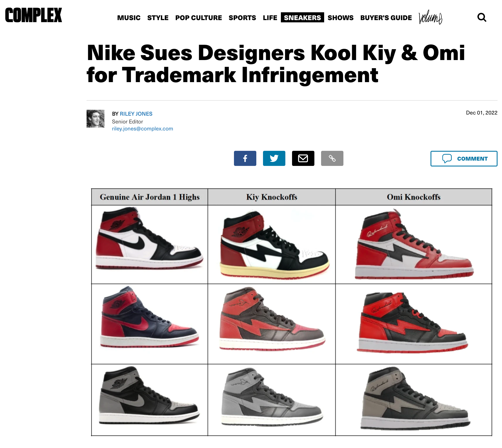The height and width of the screenshot is (448, 502).
Task: Click Riley Jones author photo thumbnail
Action: click(x=95, y=119)
